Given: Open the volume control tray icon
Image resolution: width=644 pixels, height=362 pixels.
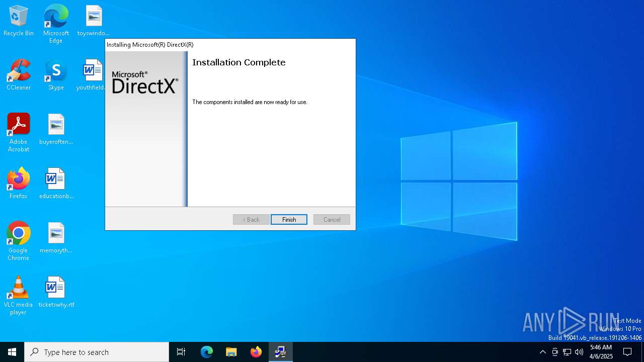Looking at the screenshot, I should [579, 352].
